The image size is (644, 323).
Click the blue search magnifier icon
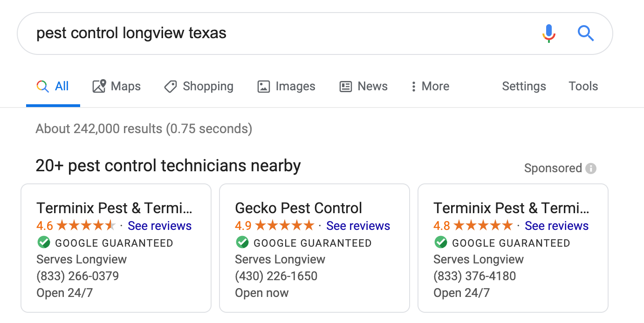coord(585,34)
